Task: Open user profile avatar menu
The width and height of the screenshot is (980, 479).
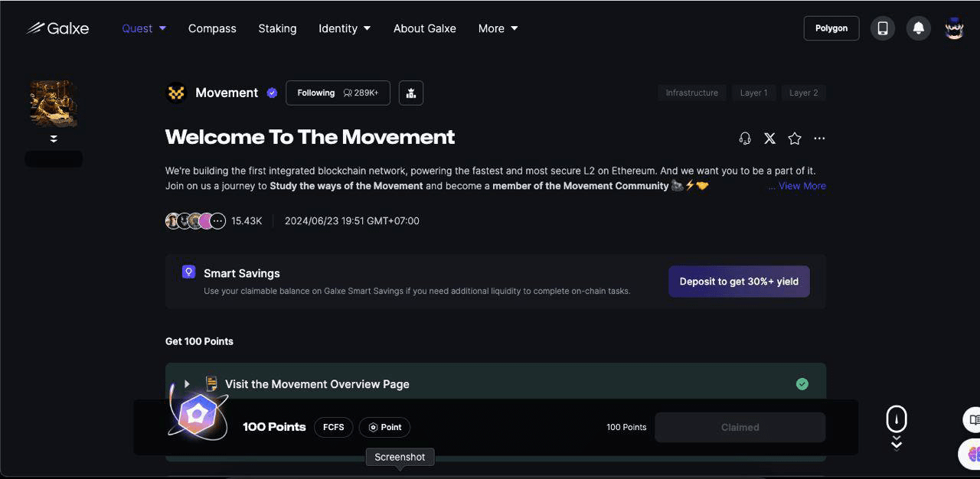Action: point(954,28)
